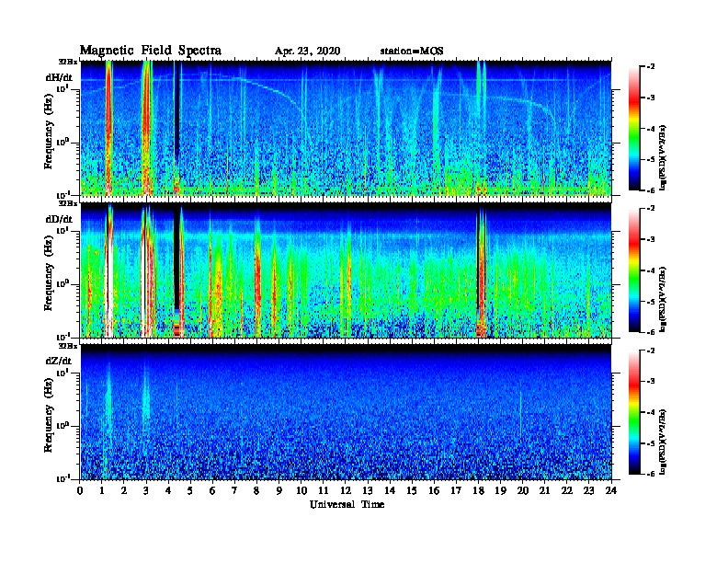Click inside the dD/dt spectrogram plot
This screenshot has height=563, width=728.
pos(346,270)
